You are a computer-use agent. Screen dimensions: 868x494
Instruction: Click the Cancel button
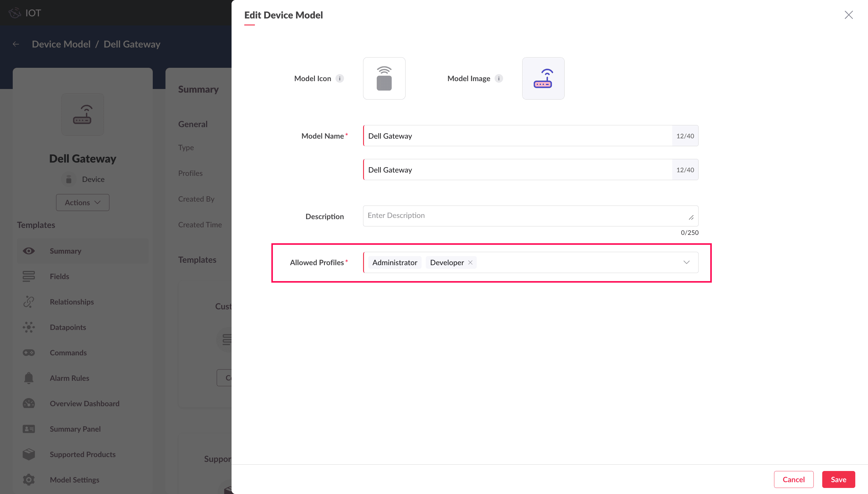[x=793, y=479]
